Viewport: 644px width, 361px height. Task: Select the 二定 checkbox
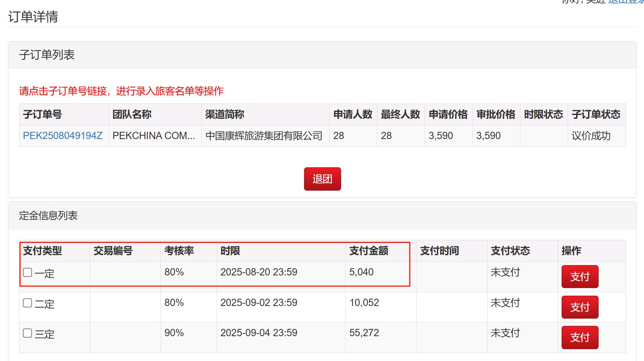(27, 303)
